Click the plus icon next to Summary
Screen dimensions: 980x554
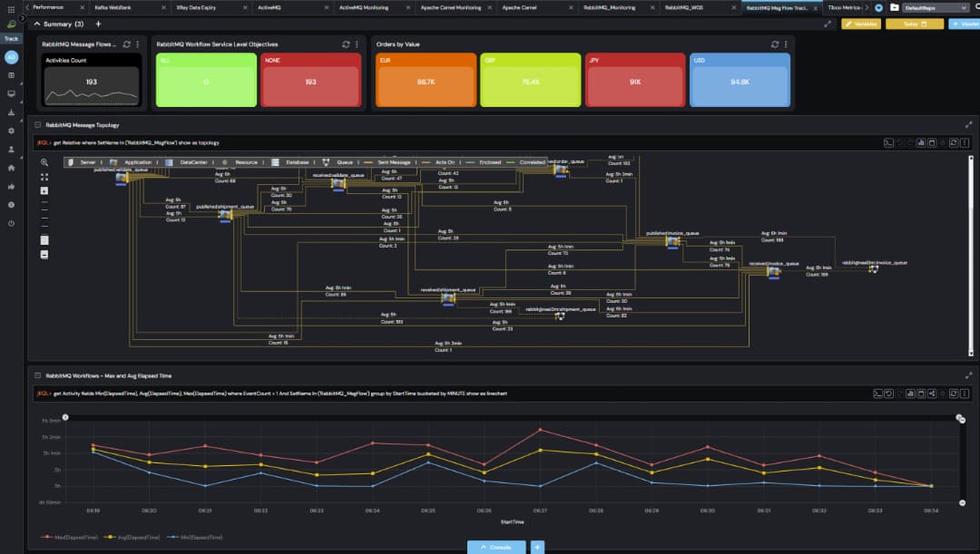coord(98,24)
